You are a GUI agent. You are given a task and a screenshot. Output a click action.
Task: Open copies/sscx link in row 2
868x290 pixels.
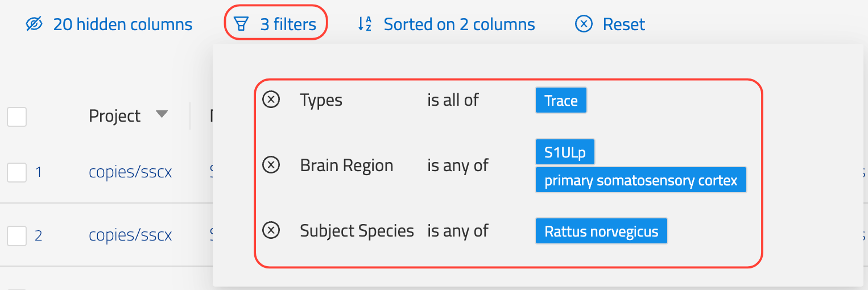(x=130, y=235)
